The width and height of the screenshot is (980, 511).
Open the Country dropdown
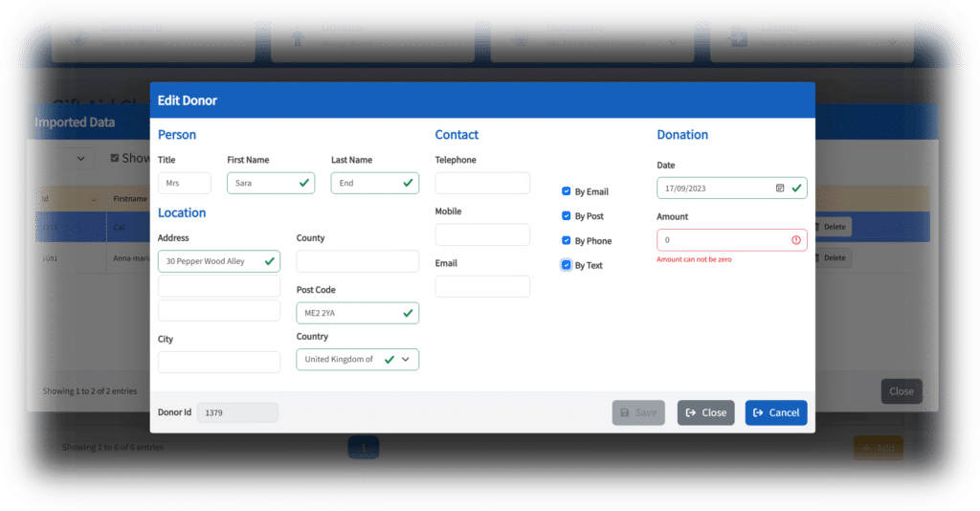[x=358, y=359]
